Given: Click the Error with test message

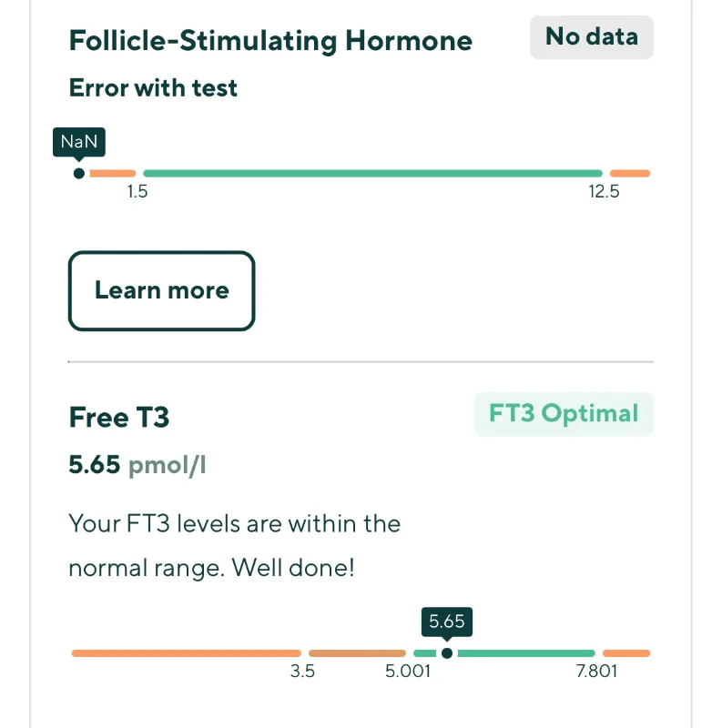Looking at the screenshot, I should click(x=153, y=87).
